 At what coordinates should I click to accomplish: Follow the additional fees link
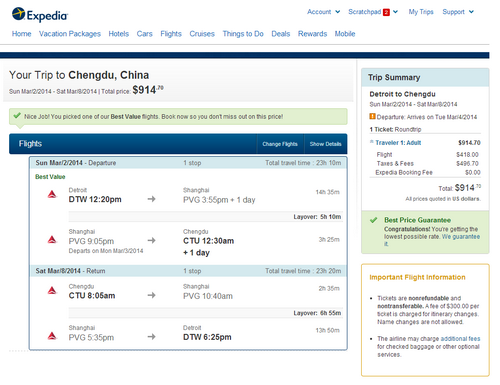click(x=460, y=339)
